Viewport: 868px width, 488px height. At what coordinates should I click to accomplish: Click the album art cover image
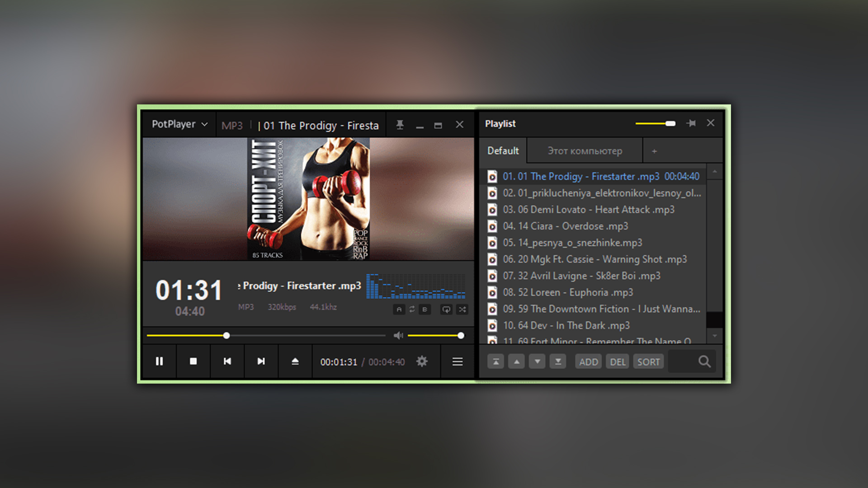309,199
